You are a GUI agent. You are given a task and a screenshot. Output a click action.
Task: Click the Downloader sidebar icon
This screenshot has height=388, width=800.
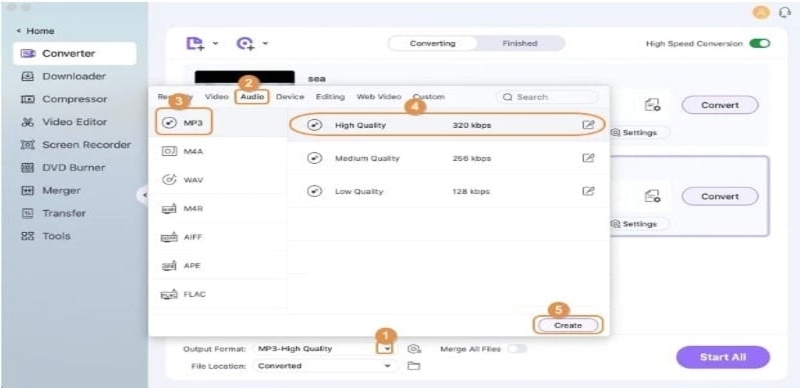click(28, 77)
